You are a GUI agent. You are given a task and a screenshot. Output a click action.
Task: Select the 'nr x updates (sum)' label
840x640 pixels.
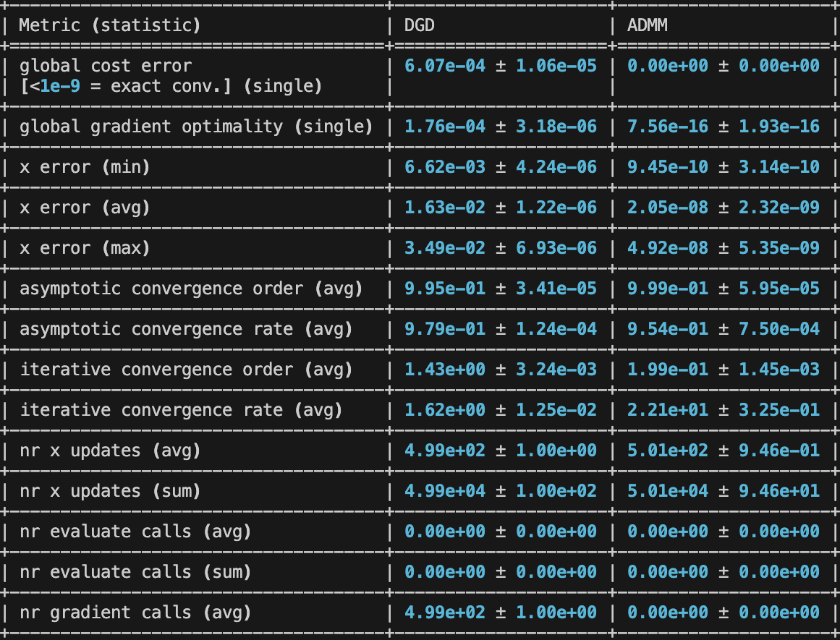click(110, 491)
